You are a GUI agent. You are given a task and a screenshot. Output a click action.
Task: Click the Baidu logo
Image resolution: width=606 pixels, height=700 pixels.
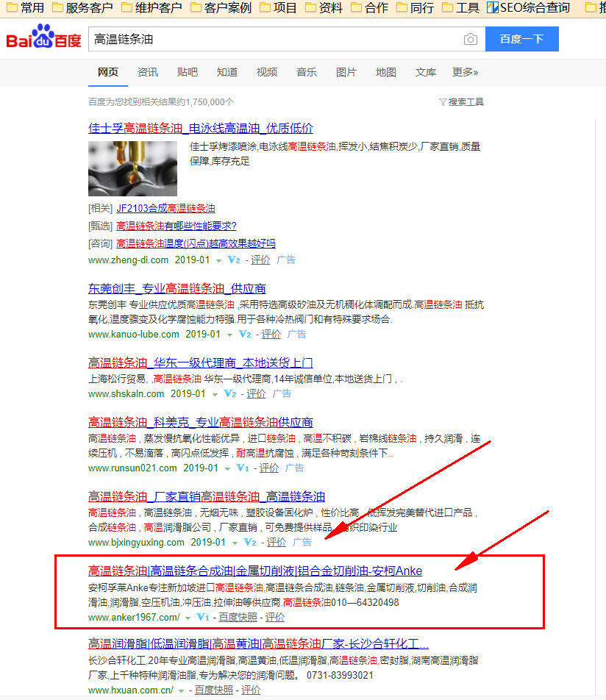[x=43, y=37]
